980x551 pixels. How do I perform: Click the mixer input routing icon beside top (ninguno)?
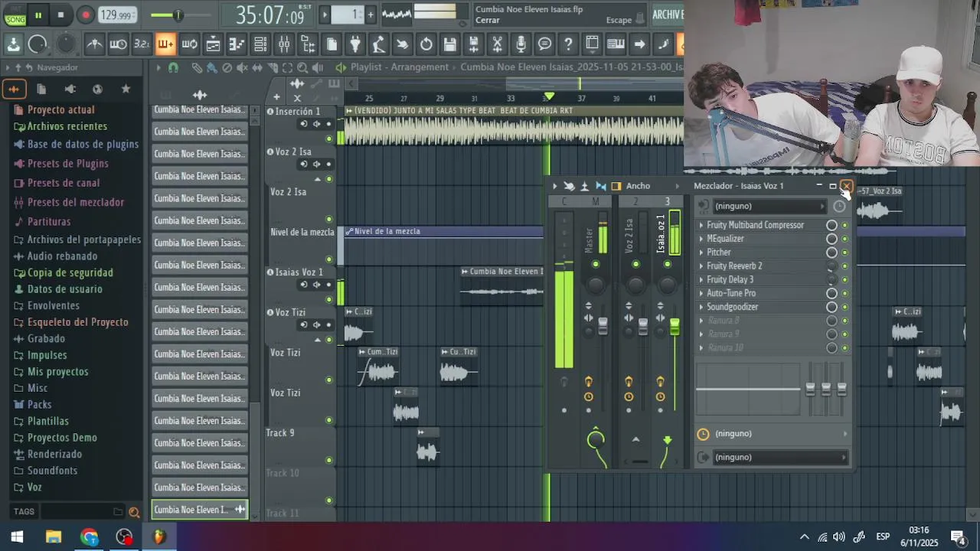(704, 206)
